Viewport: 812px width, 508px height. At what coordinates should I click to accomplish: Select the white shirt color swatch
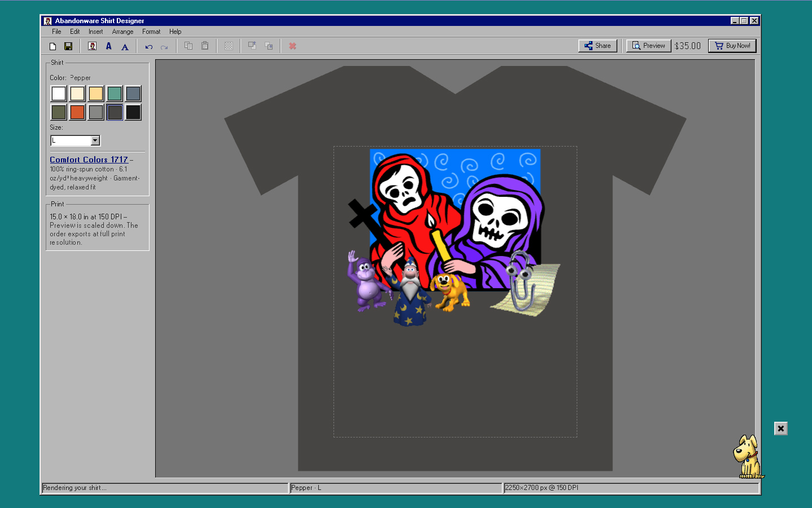tap(59, 94)
